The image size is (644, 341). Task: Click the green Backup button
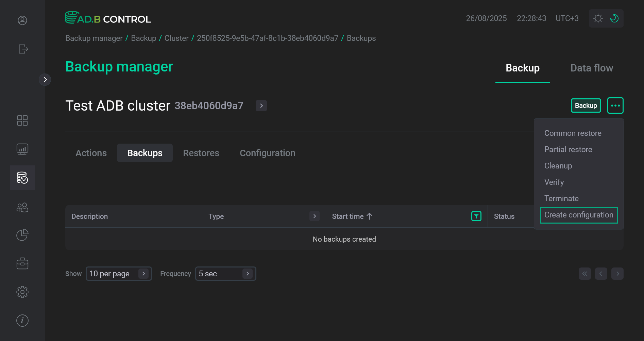click(x=586, y=105)
